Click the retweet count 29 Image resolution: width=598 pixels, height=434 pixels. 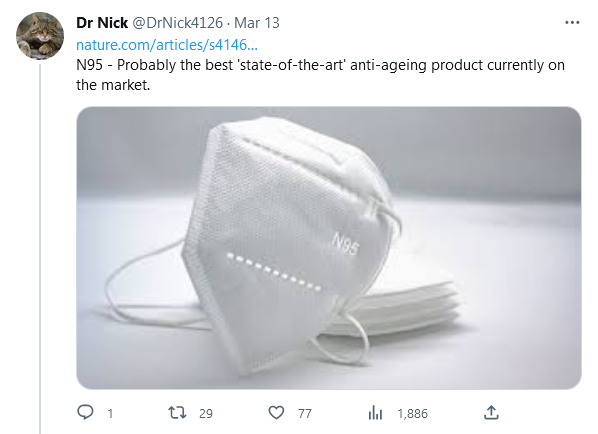tap(206, 413)
